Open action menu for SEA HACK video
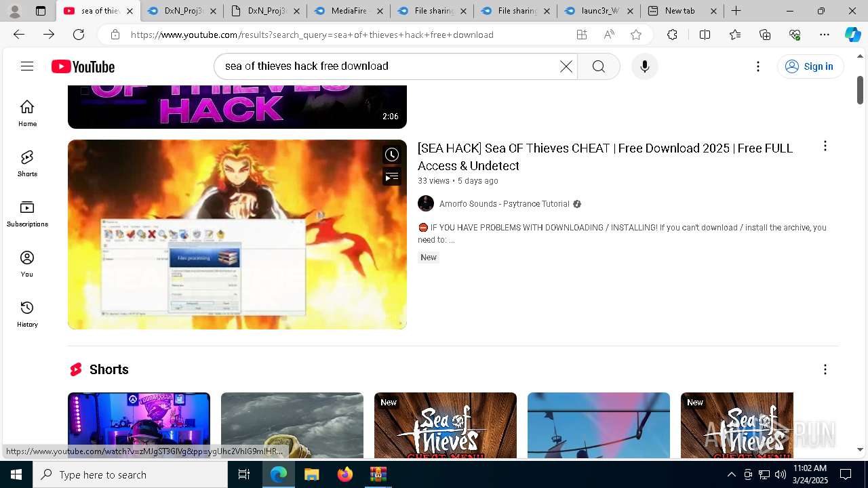The image size is (868, 488). point(825,146)
